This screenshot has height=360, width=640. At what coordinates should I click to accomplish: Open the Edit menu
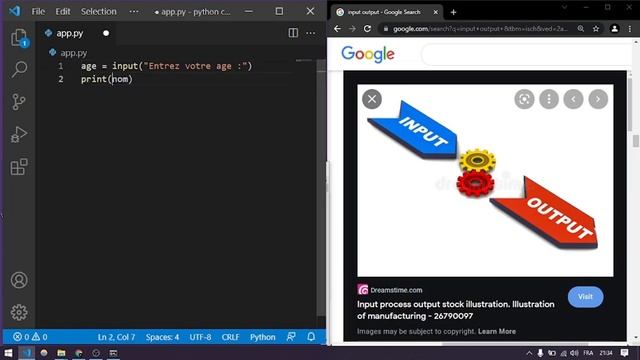coord(63,11)
